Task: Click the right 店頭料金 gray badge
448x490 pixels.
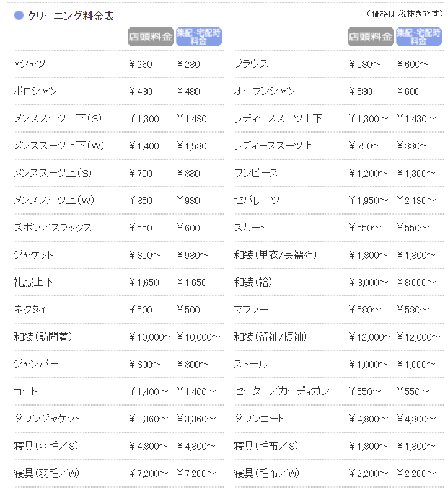Action: [371, 37]
